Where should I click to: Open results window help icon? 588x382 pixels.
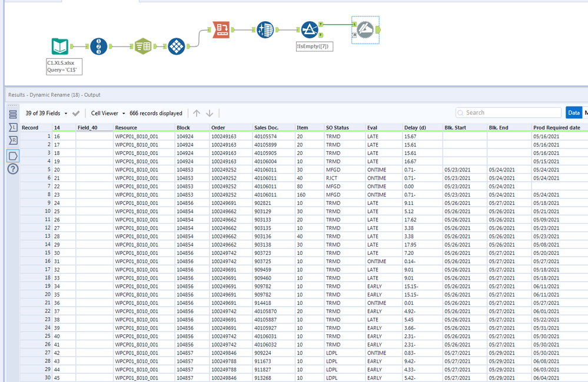13,169
